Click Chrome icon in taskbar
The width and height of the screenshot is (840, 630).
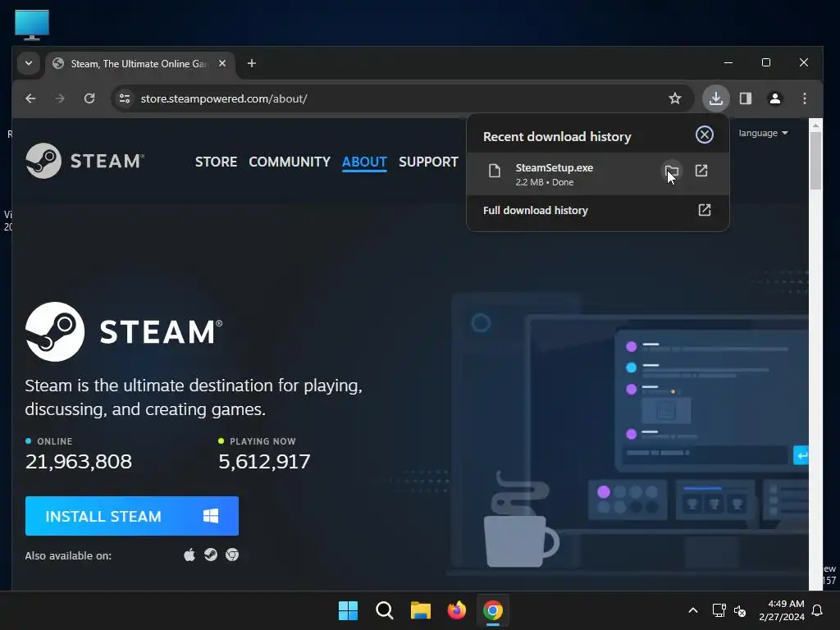[492, 610]
